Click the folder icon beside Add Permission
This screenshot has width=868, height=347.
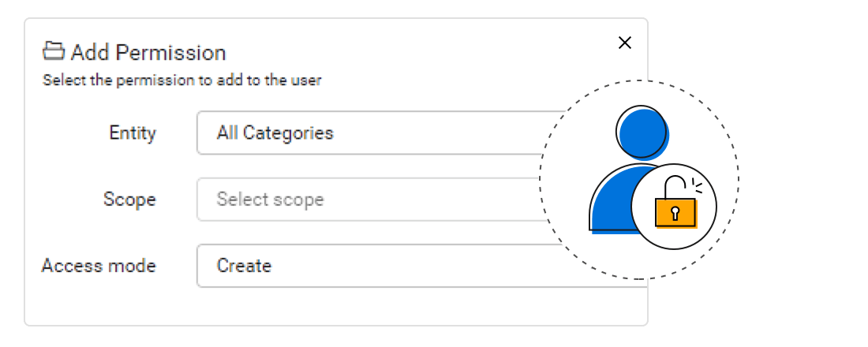[53, 52]
